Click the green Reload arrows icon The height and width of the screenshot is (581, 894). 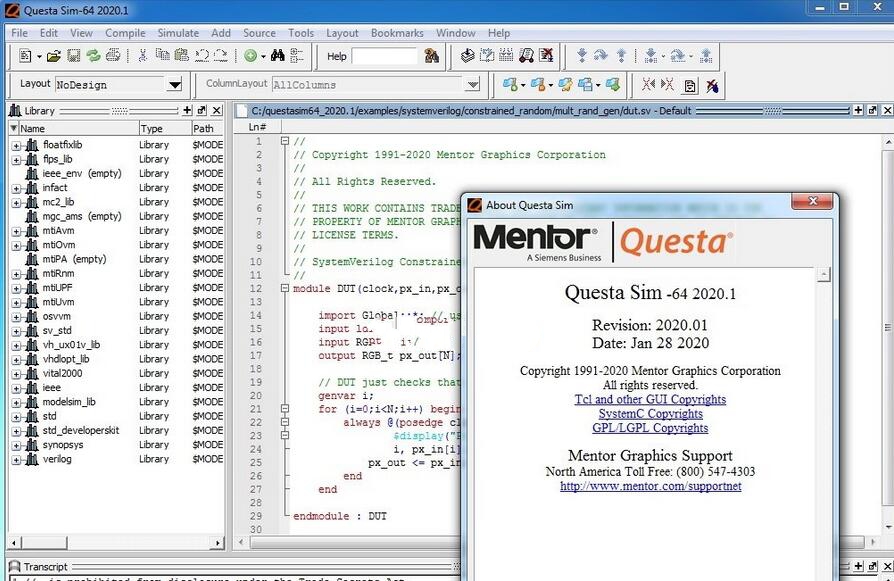93,55
